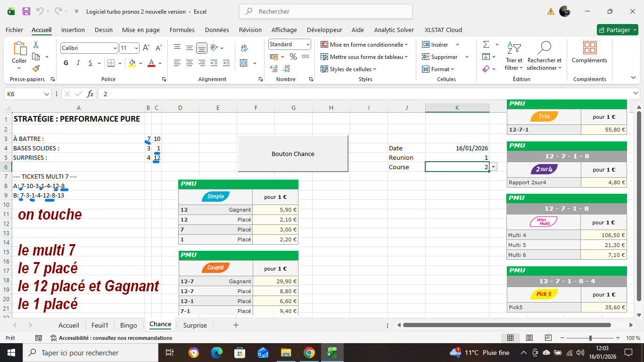
Task: Open the font color dropdown arrow
Action: click(160, 63)
